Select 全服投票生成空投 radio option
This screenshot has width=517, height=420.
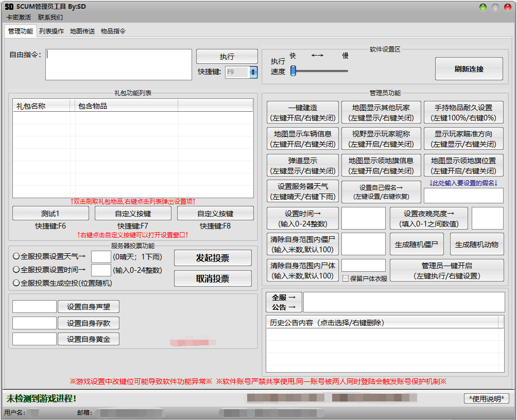click(16, 283)
